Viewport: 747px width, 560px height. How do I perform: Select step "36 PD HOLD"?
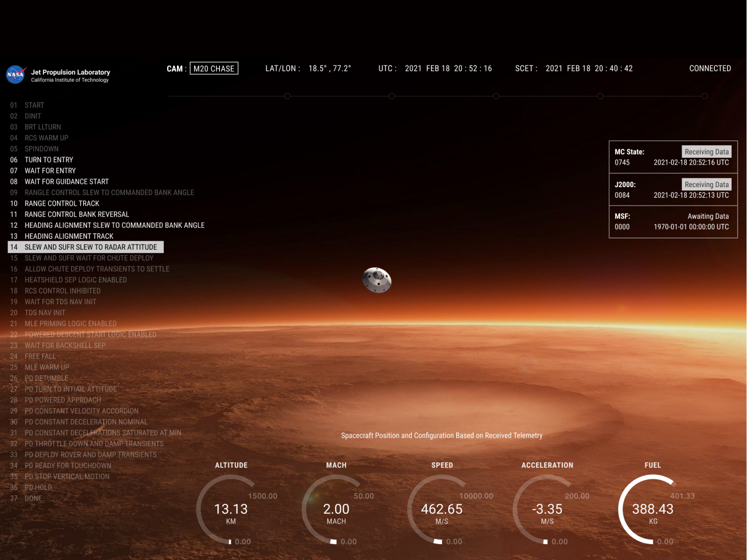click(31, 488)
